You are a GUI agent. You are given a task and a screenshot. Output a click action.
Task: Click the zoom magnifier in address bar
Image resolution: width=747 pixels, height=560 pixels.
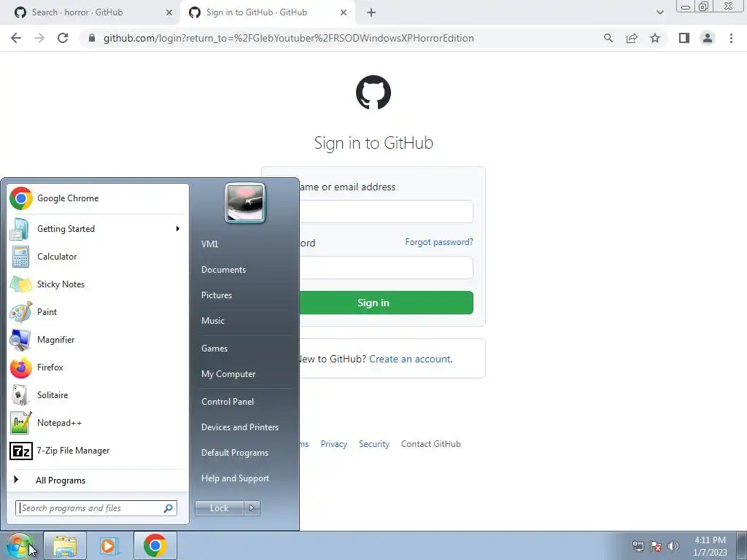[x=608, y=38]
